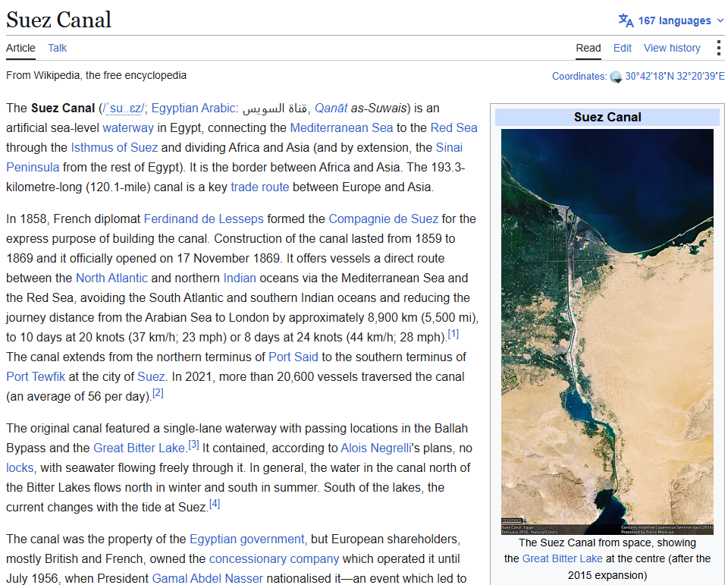Follow the Suez IPA pronunciation link
This screenshot has height=585, width=728.
tap(123, 109)
